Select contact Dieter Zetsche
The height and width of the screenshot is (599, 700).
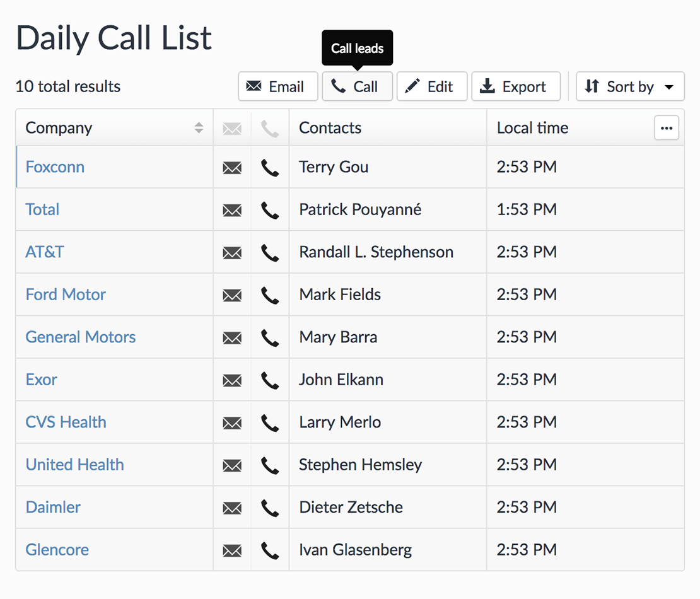pos(351,508)
